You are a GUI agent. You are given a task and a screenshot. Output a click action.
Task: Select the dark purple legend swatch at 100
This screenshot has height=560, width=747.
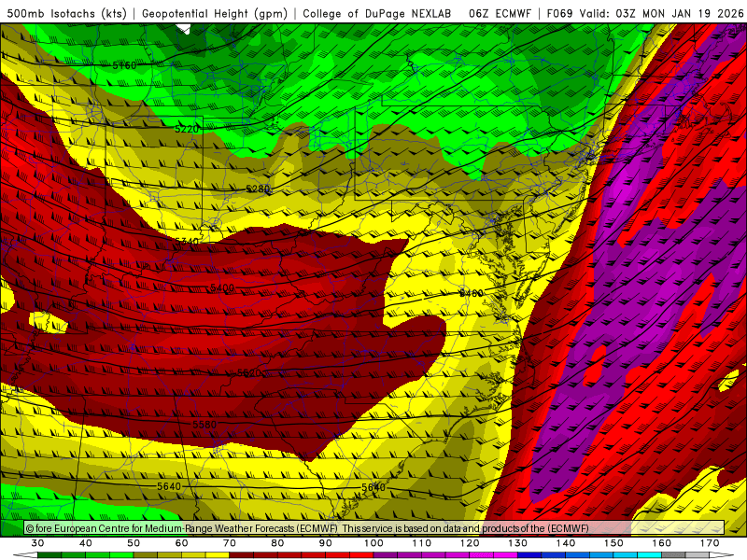[x=386, y=555]
